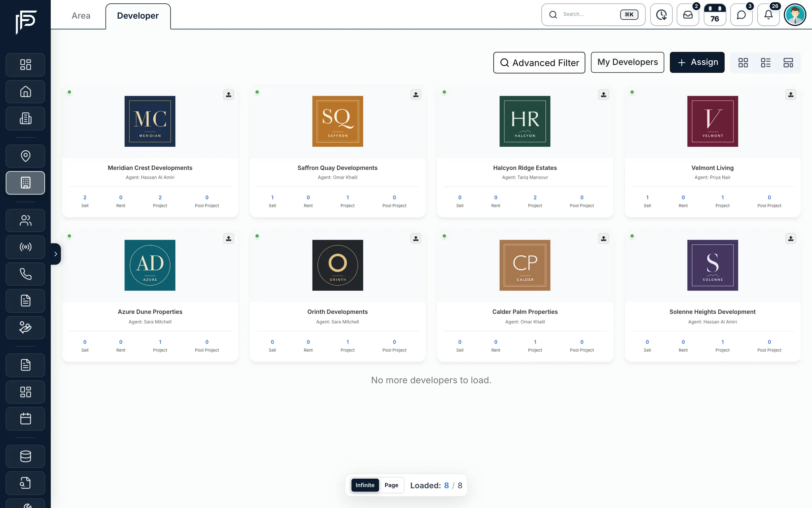This screenshot has height=508, width=812.
Task: Click the Saffron Quay logo thumbnail
Action: (x=337, y=121)
